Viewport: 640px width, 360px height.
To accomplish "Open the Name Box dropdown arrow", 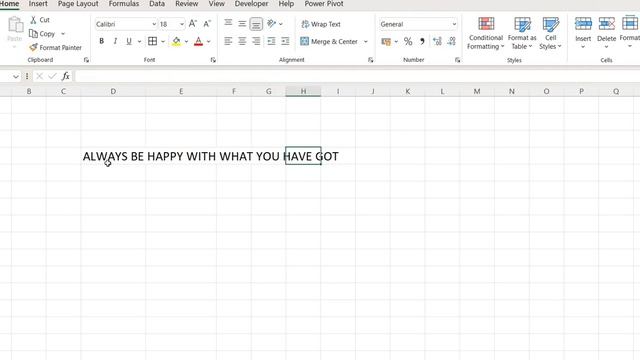I will click(x=16, y=76).
